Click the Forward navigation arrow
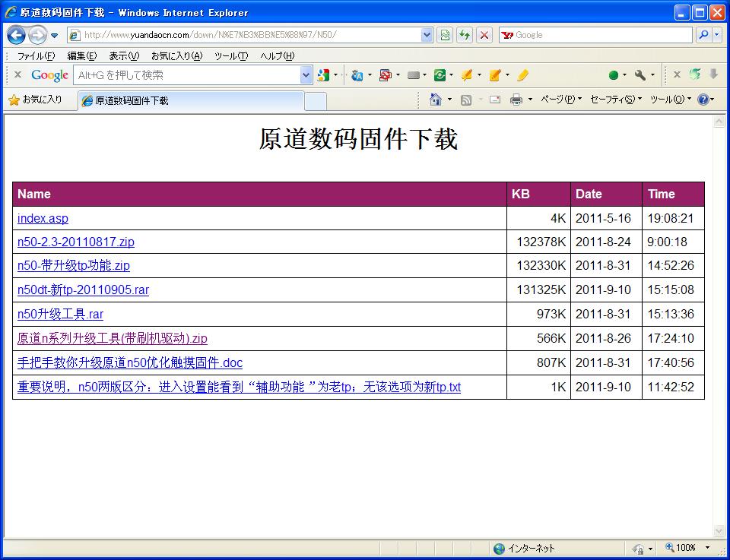 point(37,35)
